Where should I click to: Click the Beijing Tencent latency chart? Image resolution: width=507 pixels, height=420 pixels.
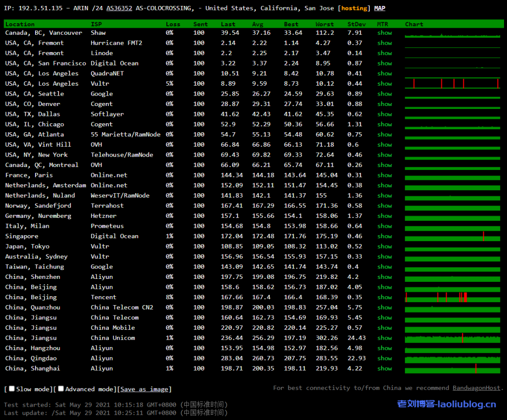[451, 297]
